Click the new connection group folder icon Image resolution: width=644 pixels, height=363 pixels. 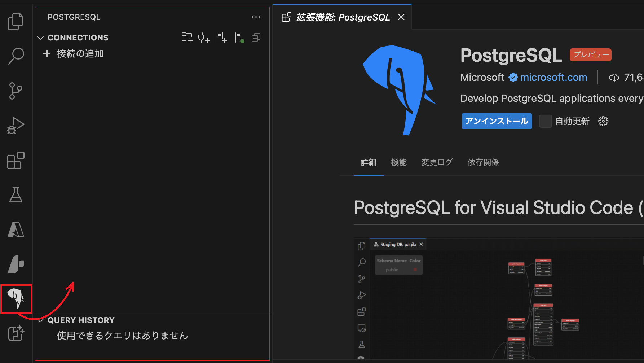pyautogui.click(x=187, y=38)
